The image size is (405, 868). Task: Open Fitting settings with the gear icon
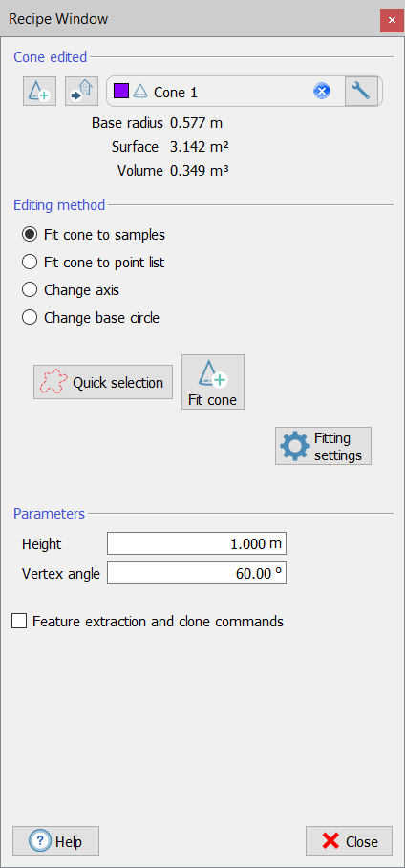click(323, 446)
